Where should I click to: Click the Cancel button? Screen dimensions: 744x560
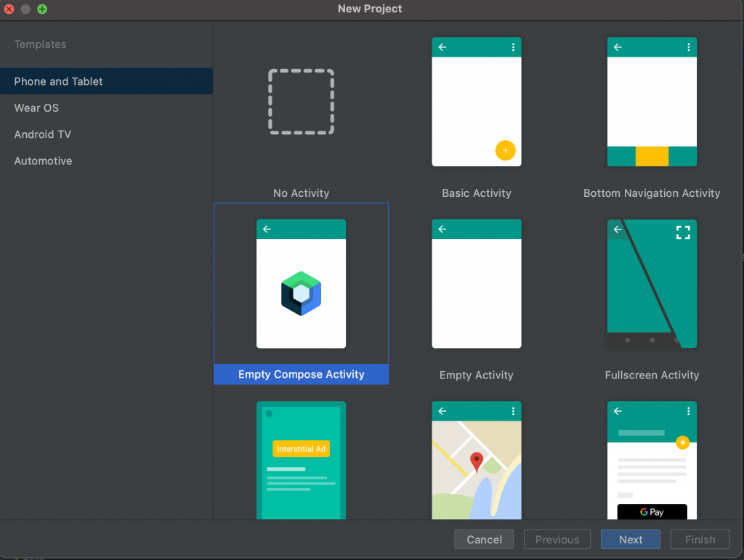[484, 539]
